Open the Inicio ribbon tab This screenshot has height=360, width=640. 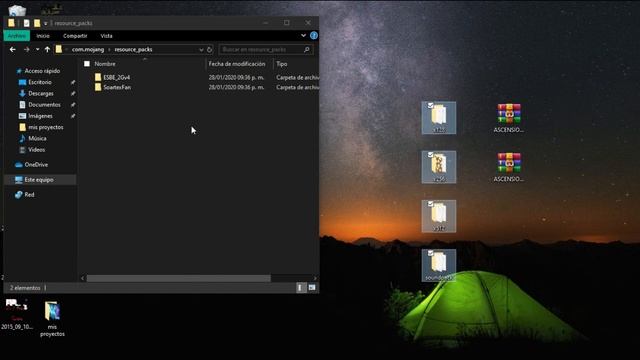43,36
